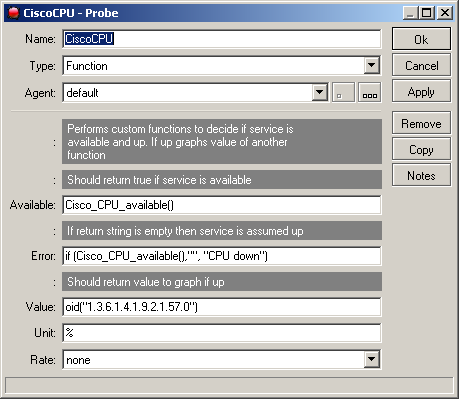459x399 pixels.
Task: Expand the Rate dropdown arrow
Action: coord(371,359)
